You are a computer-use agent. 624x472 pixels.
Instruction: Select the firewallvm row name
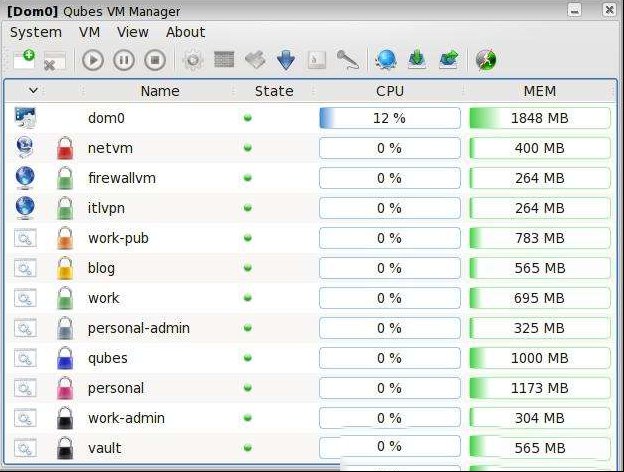pyautogui.click(x=122, y=178)
